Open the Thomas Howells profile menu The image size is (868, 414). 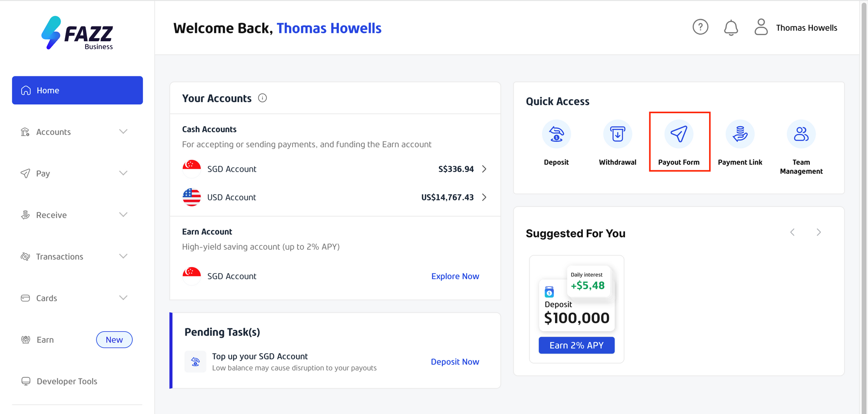coord(796,27)
